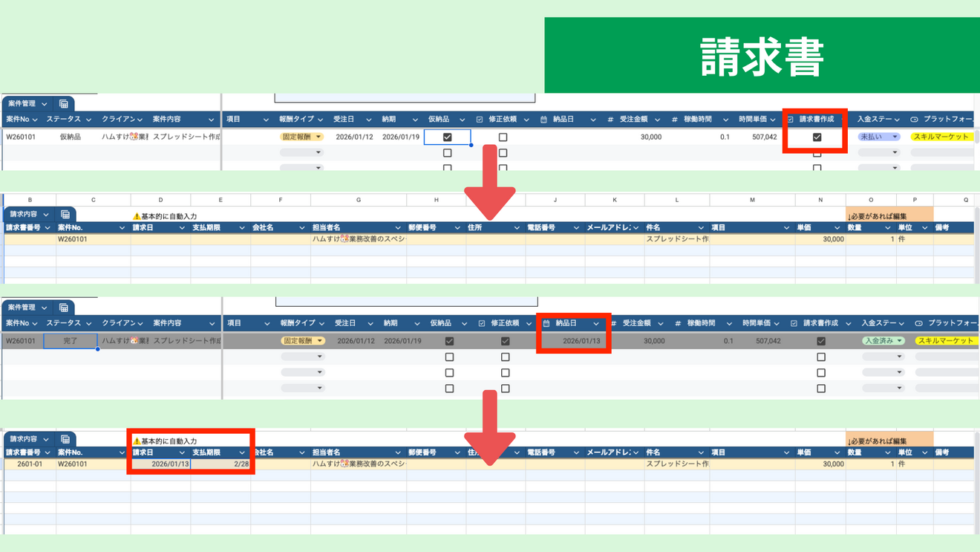Click checkbox-type icon before 修正依頼 header, 仮納品-status sheet
This screenshot has width=980, height=552.
480,120
